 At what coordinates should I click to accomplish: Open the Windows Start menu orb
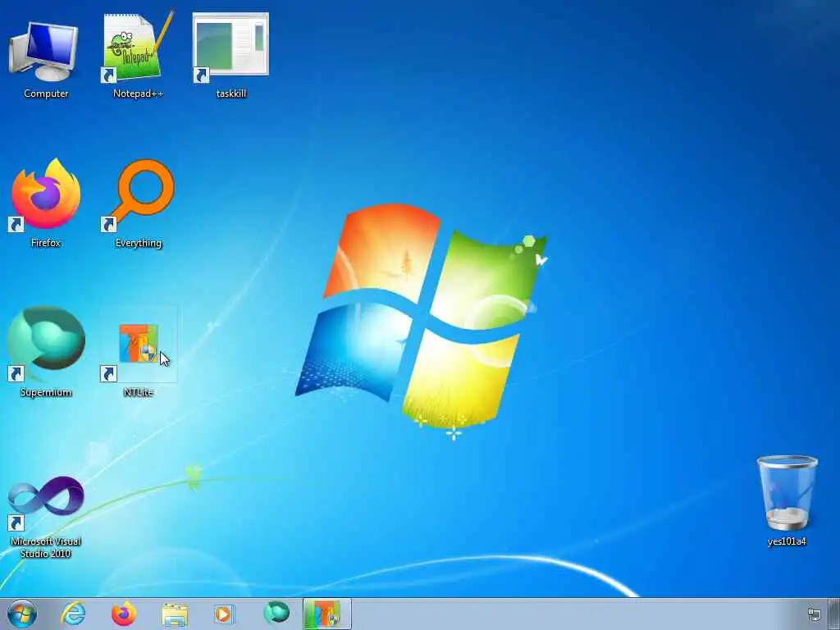(22, 614)
